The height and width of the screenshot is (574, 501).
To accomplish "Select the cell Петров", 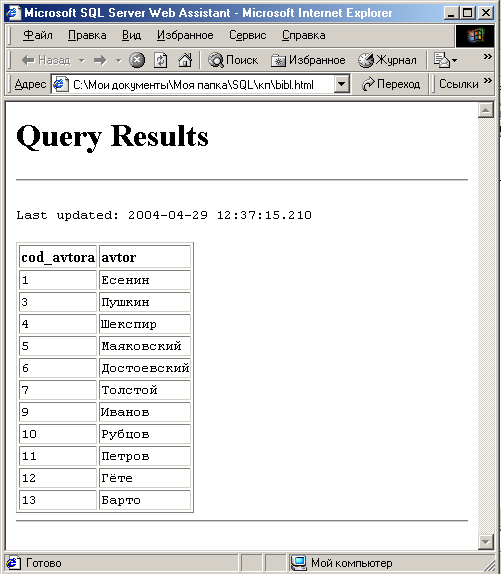I will (145, 456).
